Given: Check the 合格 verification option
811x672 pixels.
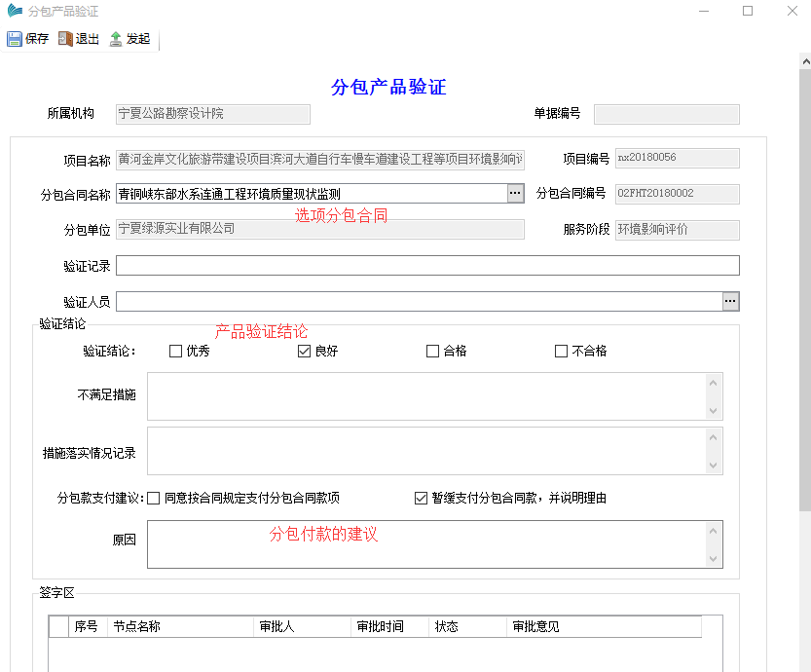Looking at the screenshot, I should pyautogui.click(x=431, y=351).
